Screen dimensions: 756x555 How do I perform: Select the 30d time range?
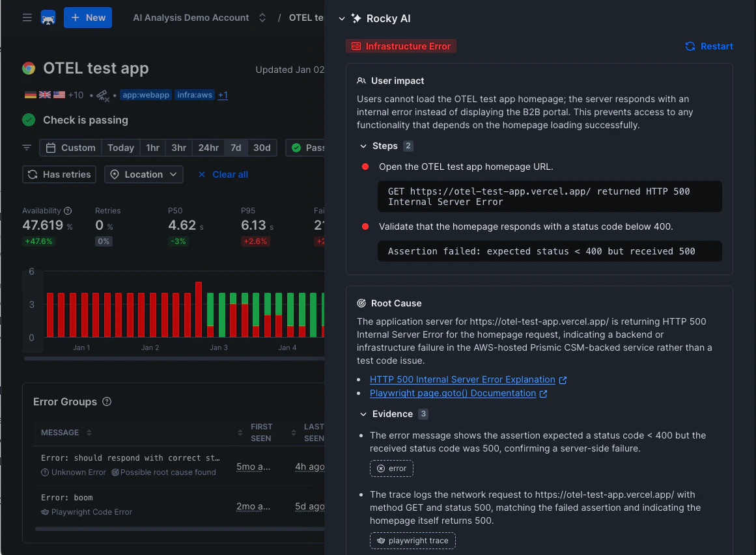[x=262, y=147]
